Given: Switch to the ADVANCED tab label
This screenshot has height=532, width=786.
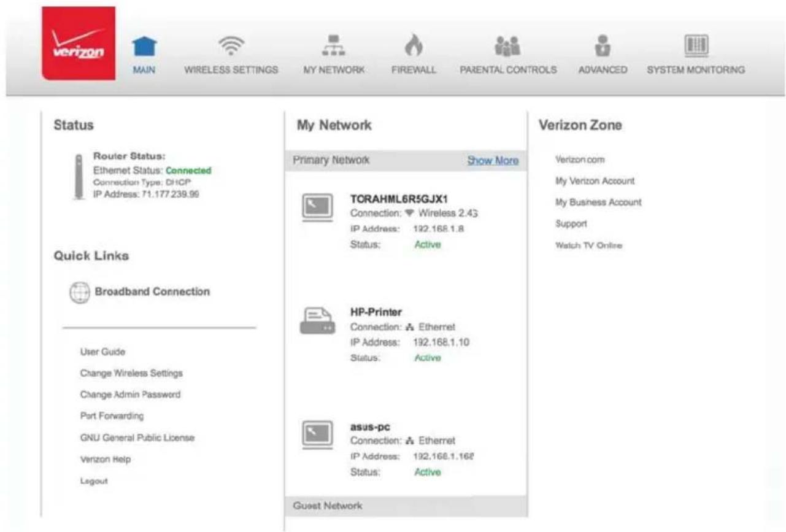Looking at the screenshot, I should point(603,70).
